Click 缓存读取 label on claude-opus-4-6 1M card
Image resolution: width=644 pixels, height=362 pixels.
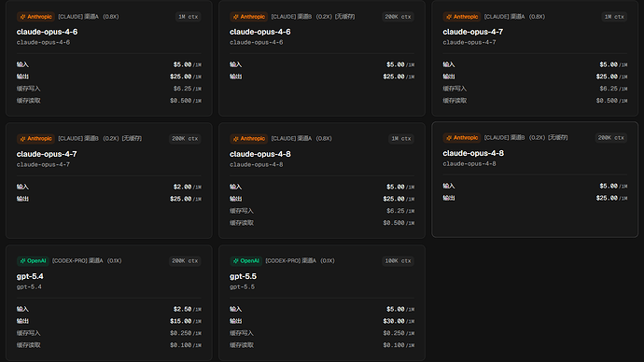point(28,101)
